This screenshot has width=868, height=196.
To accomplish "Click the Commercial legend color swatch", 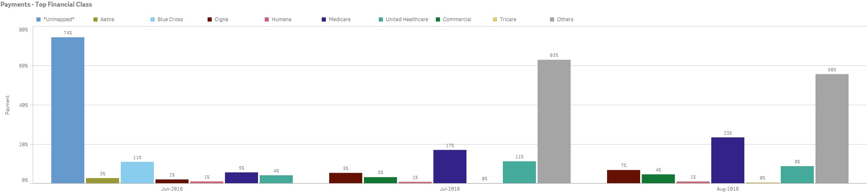I will [x=438, y=19].
